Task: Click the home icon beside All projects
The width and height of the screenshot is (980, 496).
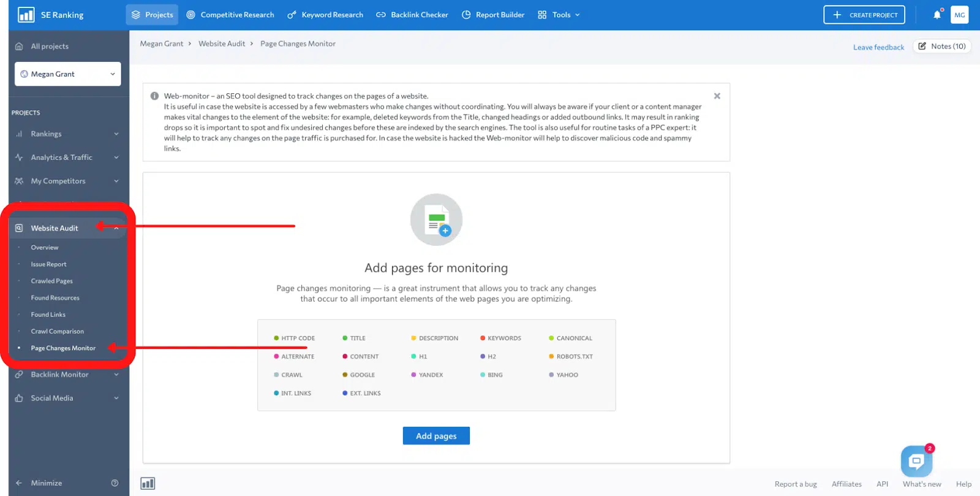Action: pos(19,47)
